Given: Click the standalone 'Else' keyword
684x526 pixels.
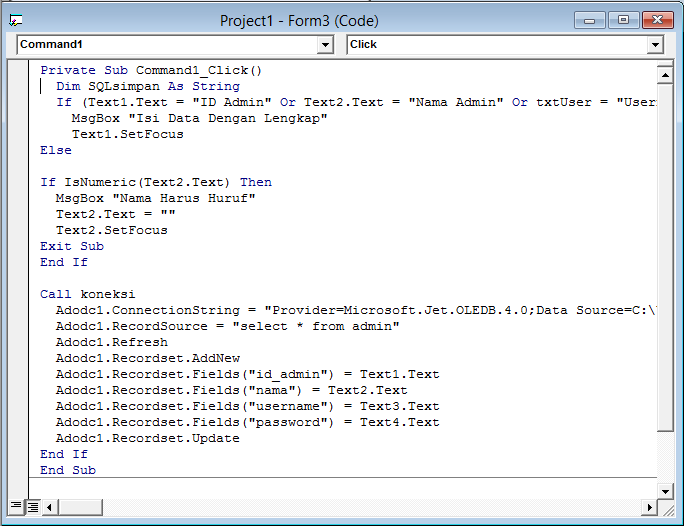Looking at the screenshot, I should (x=56, y=150).
